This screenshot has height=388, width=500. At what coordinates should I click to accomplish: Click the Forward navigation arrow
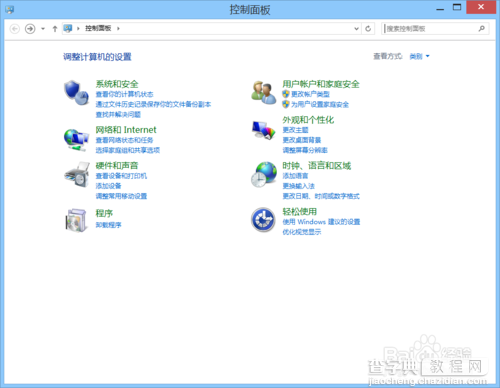tap(30, 29)
